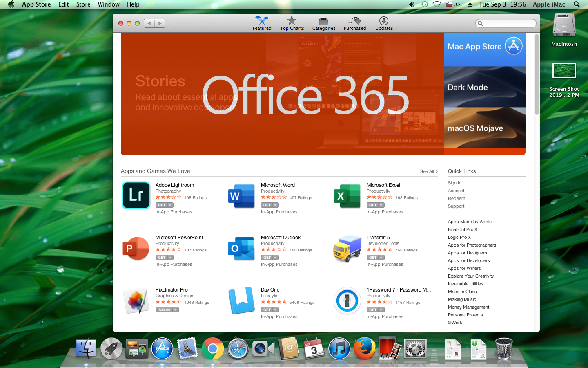Click the Redeem quick link
Image resolution: width=588 pixels, height=368 pixels.
click(x=457, y=198)
